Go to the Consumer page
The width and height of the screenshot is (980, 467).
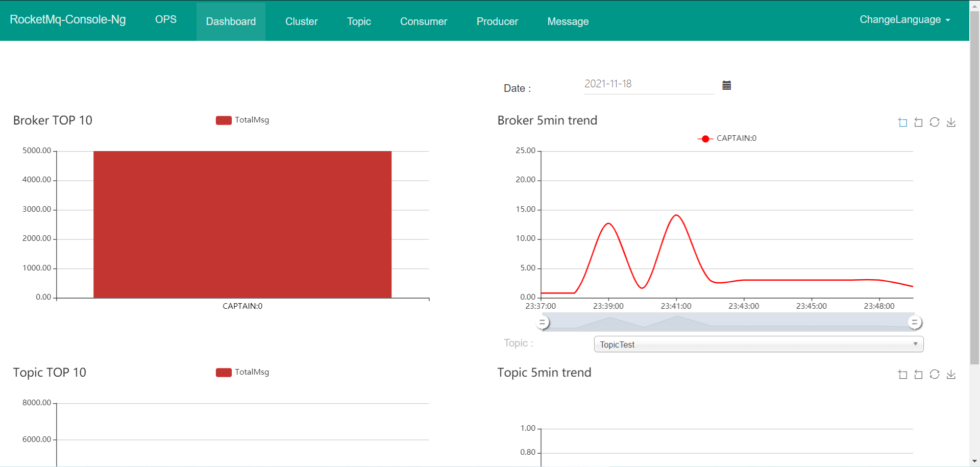423,21
